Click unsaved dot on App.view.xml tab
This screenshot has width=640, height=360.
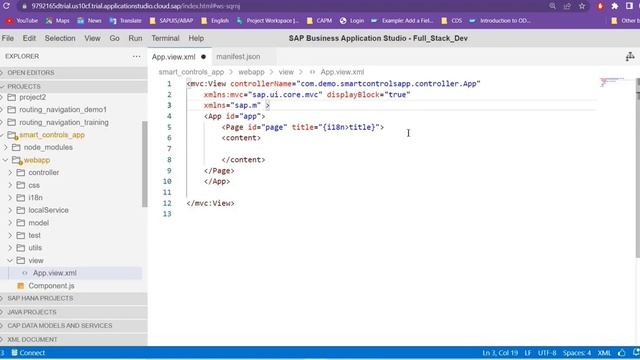click(x=203, y=57)
